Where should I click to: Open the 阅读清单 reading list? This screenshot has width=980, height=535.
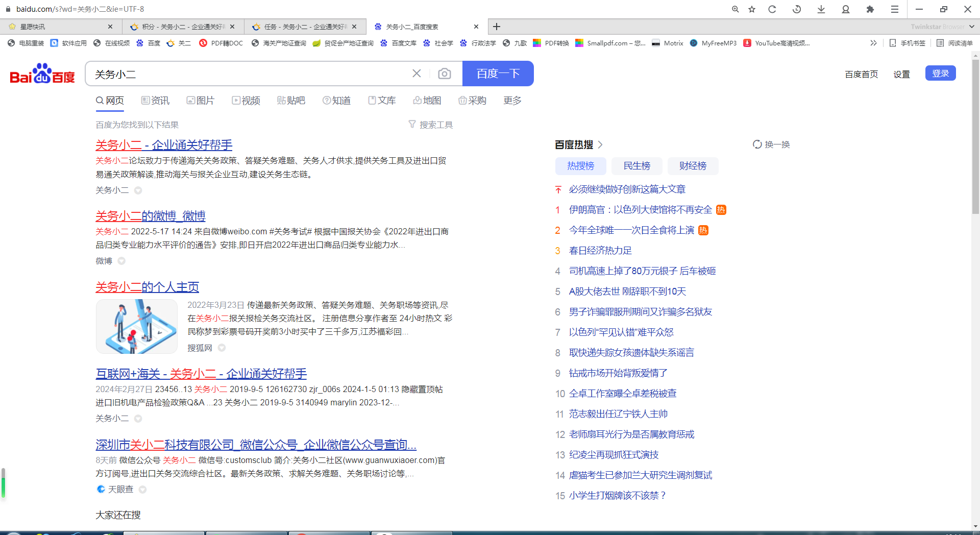(954, 43)
